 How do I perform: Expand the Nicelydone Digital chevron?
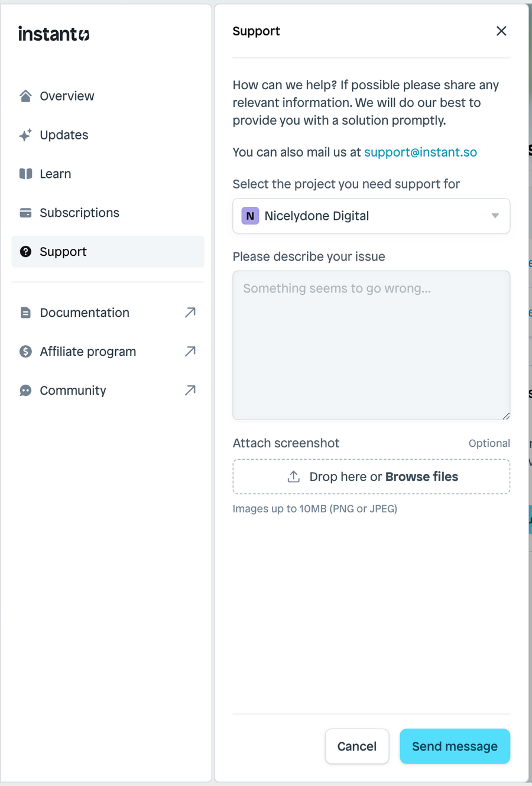tap(495, 216)
